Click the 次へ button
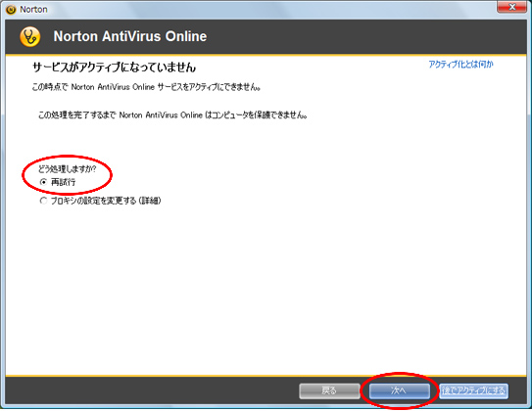Screen dimensions: 532x411 (400, 391)
